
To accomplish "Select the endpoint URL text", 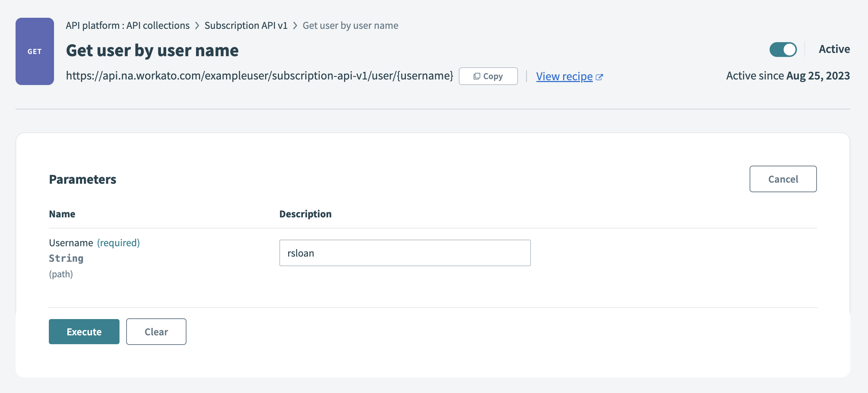I will [260, 76].
